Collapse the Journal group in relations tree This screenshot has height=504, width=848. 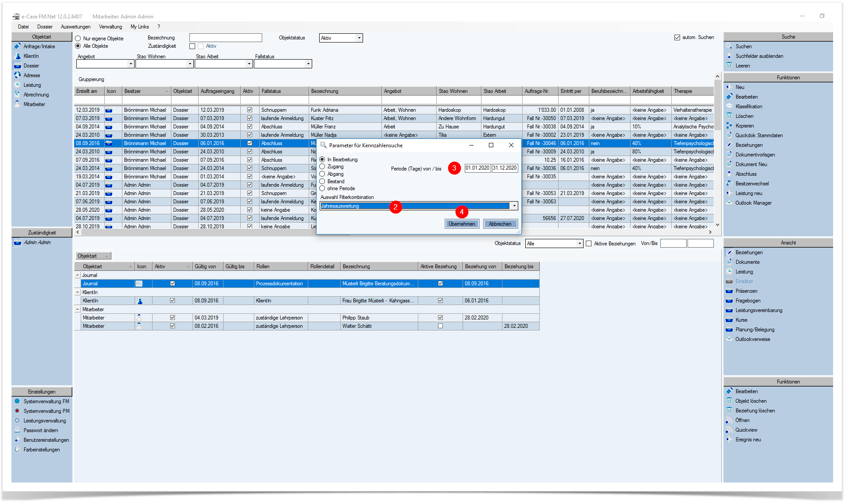coord(78,275)
